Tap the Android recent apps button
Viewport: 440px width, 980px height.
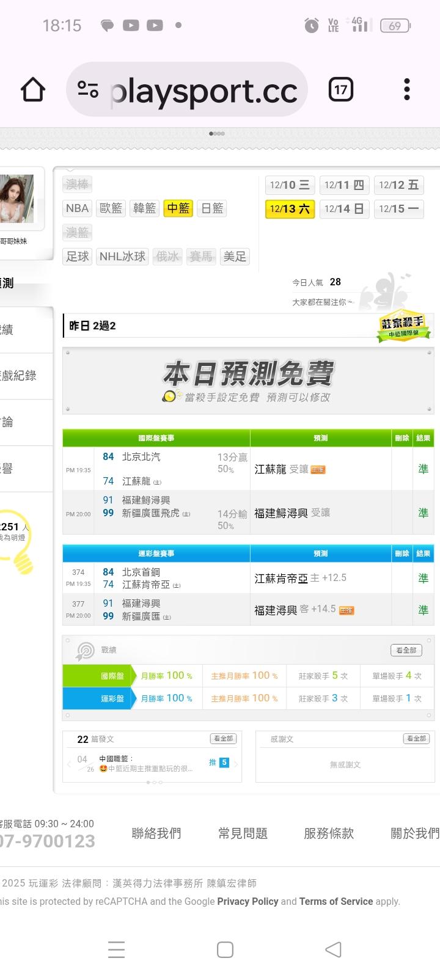point(116,949)
